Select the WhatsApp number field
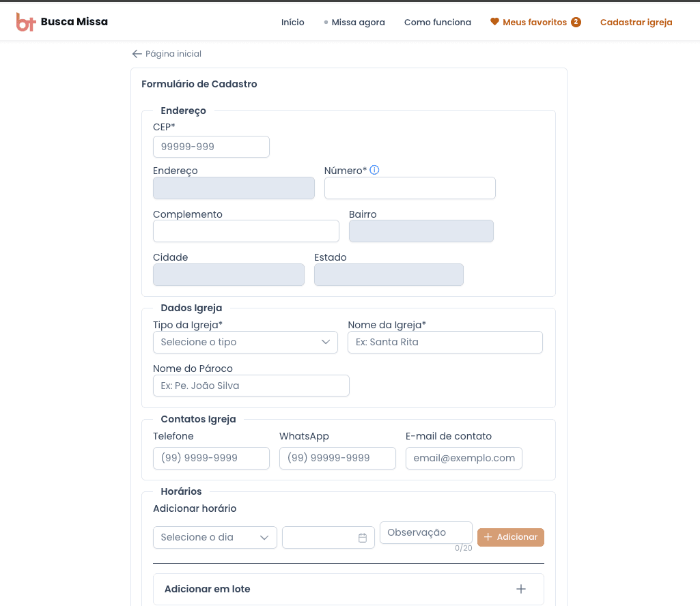The width and height of the screenshot is (700, 606). pyautogui.click(x=337, y=459)
